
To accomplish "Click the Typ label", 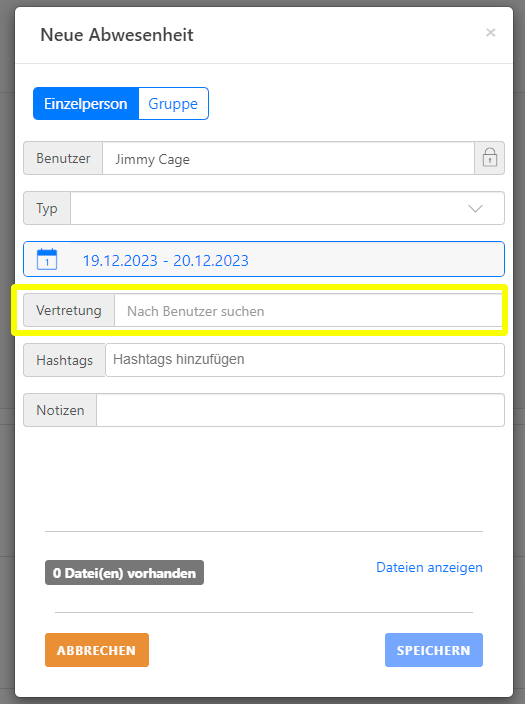I will click(x=47, y=208).
